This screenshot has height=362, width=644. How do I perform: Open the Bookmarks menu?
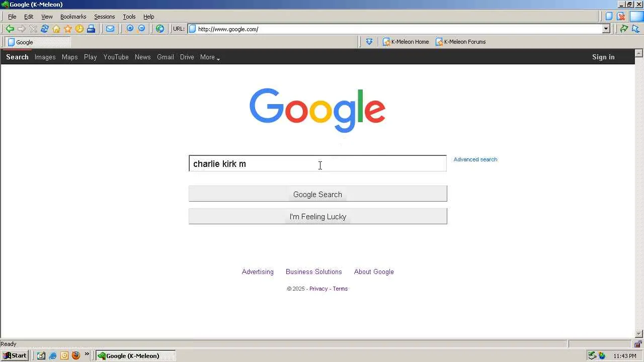(73, 17)
